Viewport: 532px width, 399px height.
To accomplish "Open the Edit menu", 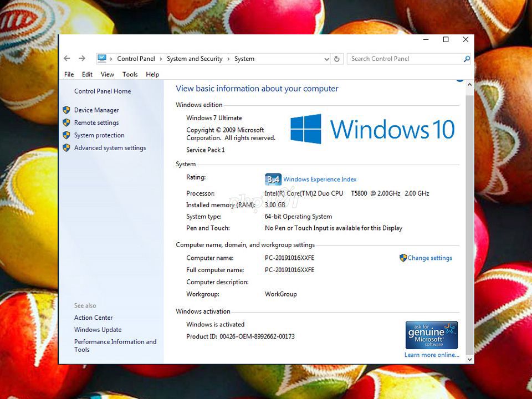I will (x=87, y=74).
